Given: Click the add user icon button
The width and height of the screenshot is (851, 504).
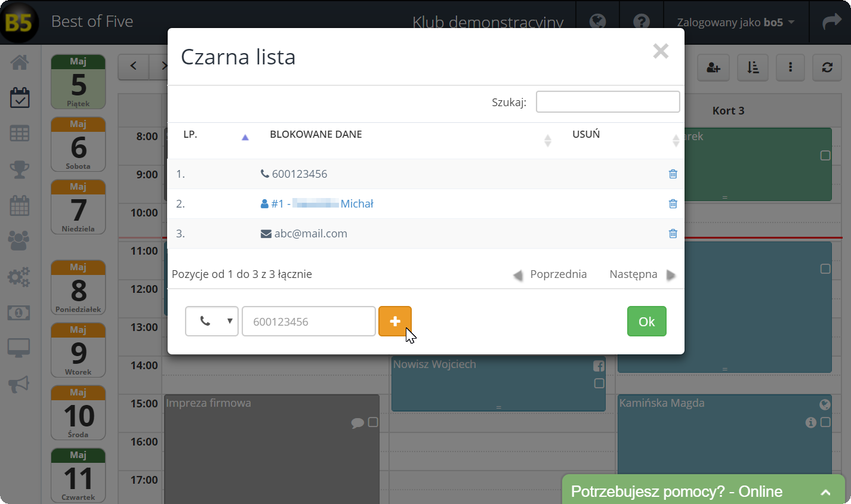Looking at the screenshot, I should (714, 67).
